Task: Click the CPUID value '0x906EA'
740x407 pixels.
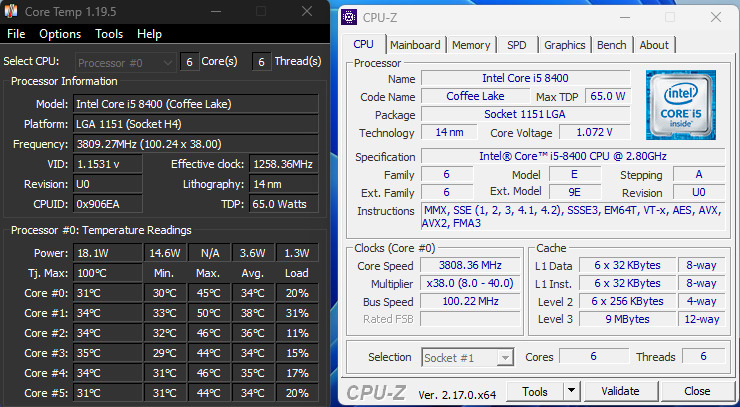Action: tap(108, 204)
